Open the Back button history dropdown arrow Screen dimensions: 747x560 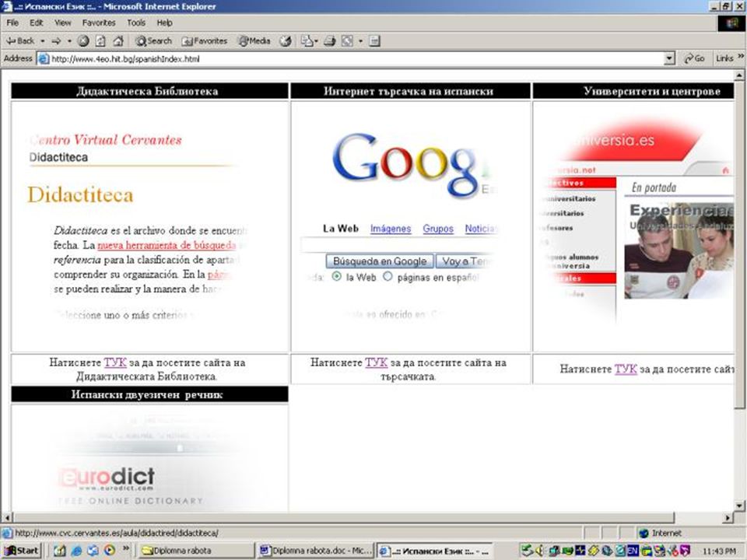[x=42, y=41]
